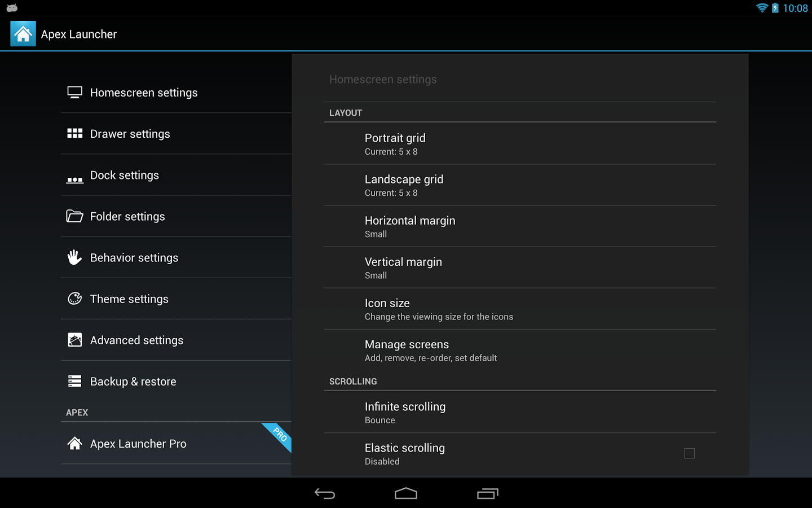Open Theme settings in the sidebar

point(176,299)
